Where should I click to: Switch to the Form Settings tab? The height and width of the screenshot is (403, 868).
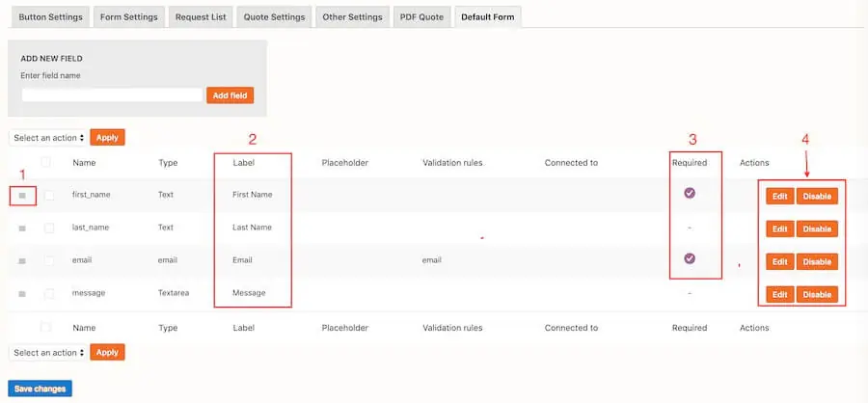coord(128,17)
